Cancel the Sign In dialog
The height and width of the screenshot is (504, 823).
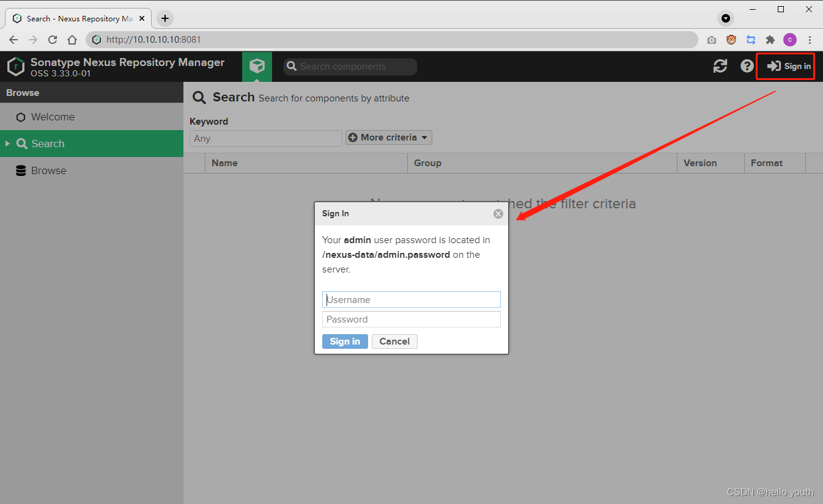(394, 341)
